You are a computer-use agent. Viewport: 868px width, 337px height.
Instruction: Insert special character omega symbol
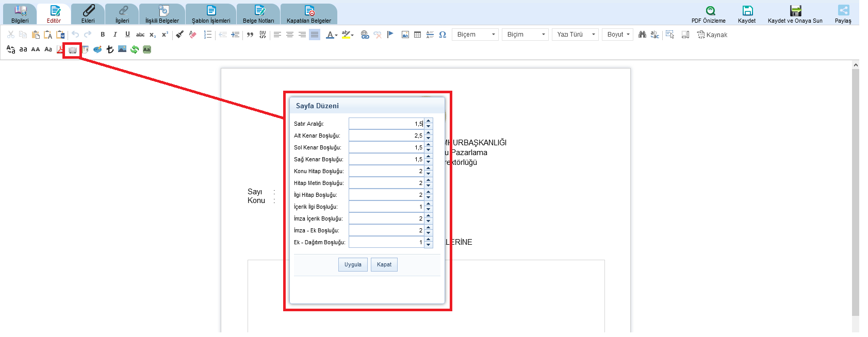tap(443, 35)
